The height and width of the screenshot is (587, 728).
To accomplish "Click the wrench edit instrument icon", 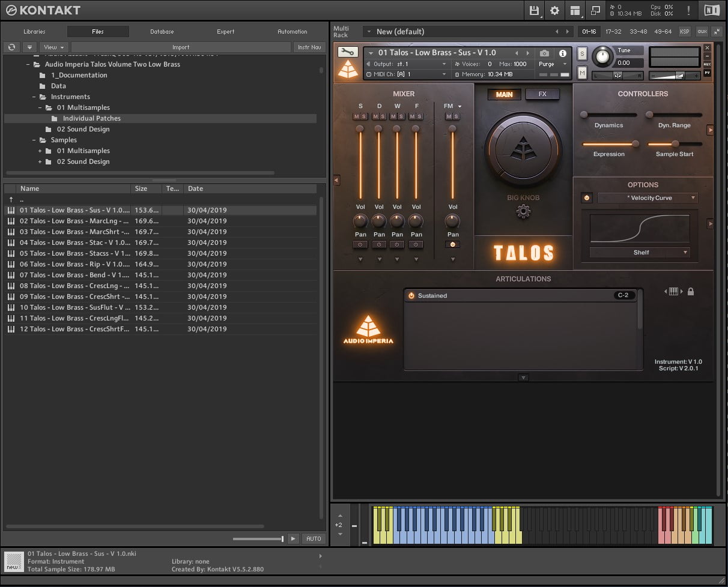I will pos(348,53).
